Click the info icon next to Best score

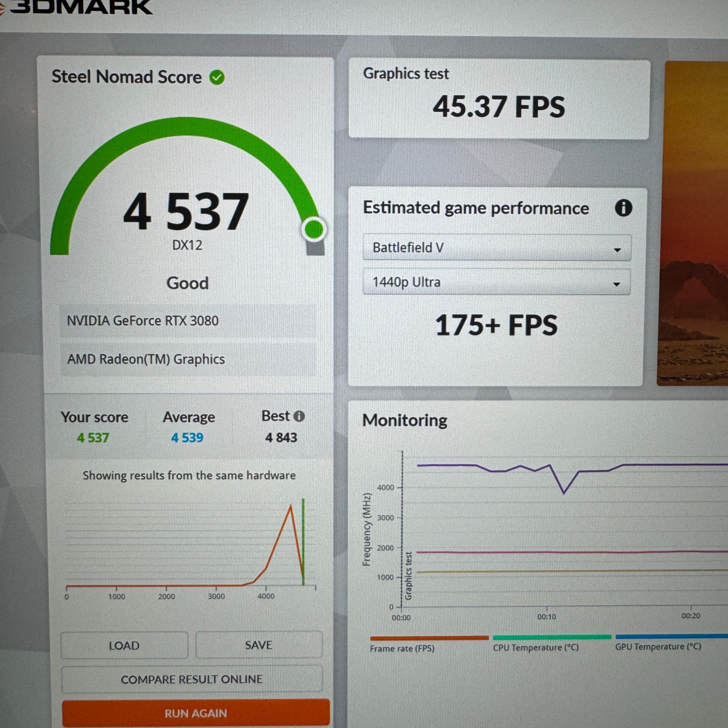click(299, 416)
